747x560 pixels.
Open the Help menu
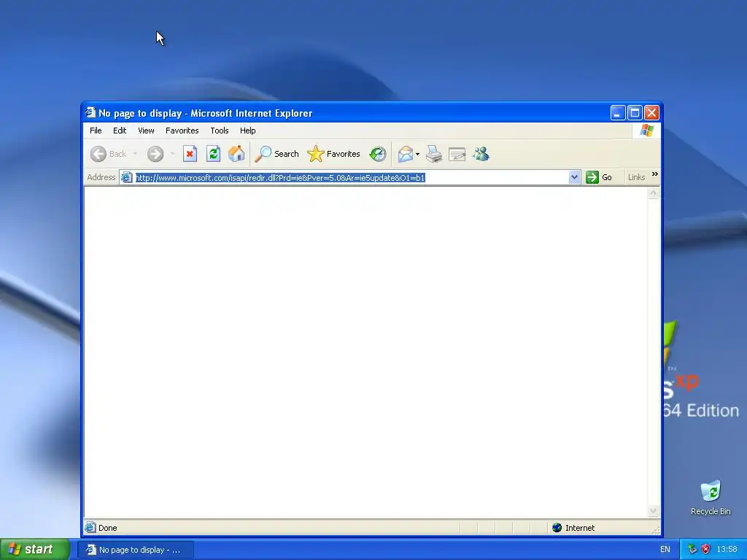(248, 131)
